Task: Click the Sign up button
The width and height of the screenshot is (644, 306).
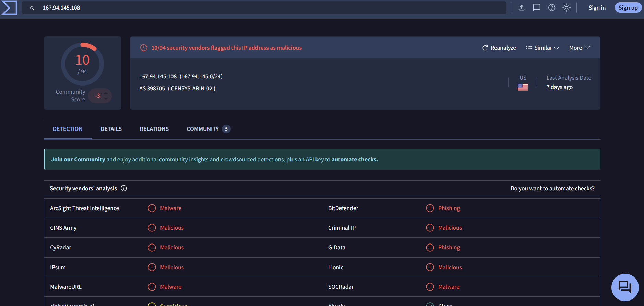Action: pyautogui.click(x=628, y=8)
